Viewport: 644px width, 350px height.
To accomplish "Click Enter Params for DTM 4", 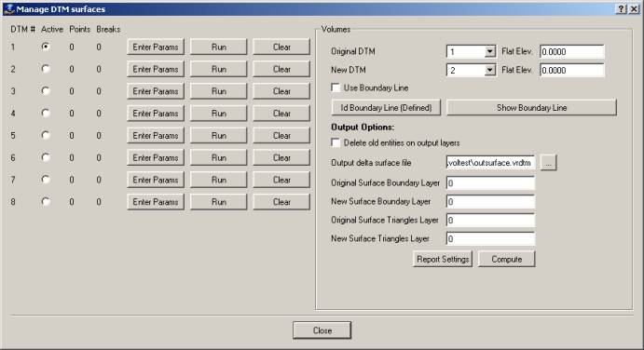I will pyautogui.click(x=156, y=114).
